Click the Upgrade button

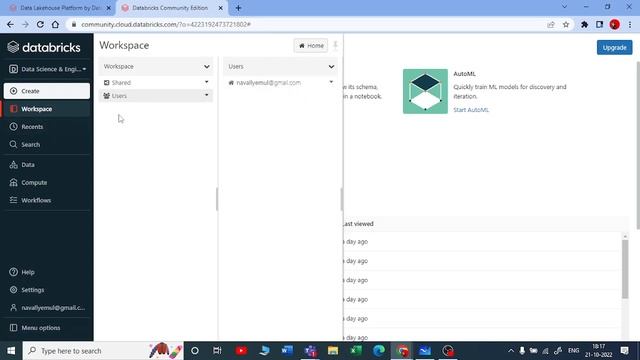[x=614, y=47]
